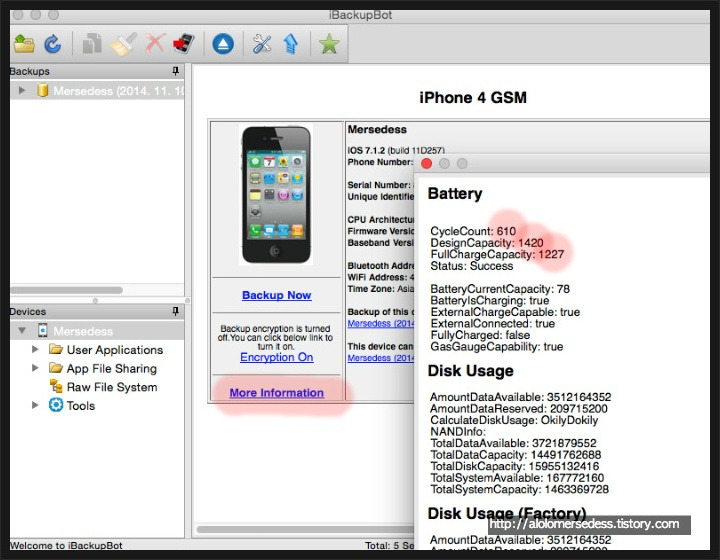Viewport: 720px width, 560px height.
Task: Click ExternalConnected: true text
Action: tap(492, 323)
